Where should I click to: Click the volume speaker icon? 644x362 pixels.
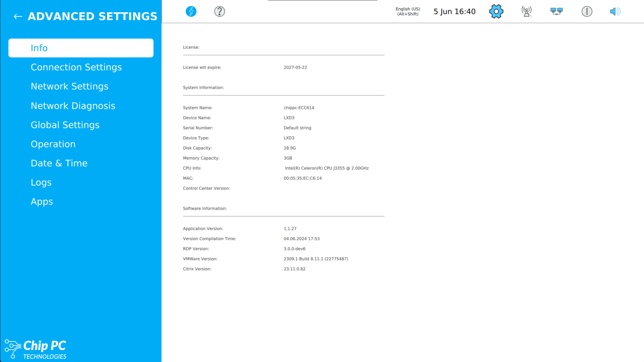tap(615, 11)
